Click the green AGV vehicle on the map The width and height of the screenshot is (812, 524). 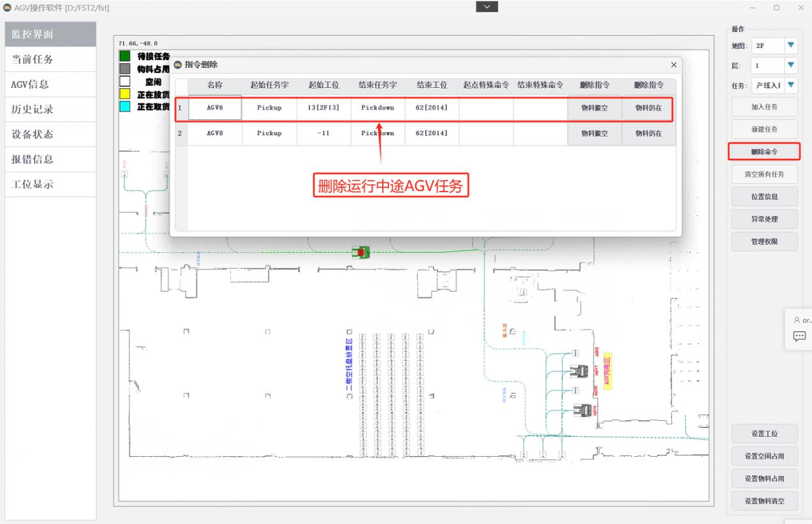pos(361,252)
